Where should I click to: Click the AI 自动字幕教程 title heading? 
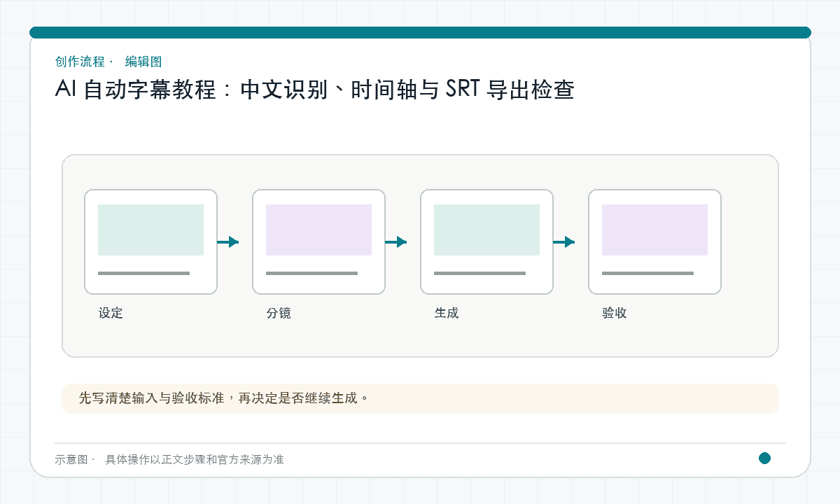point(314,90)
